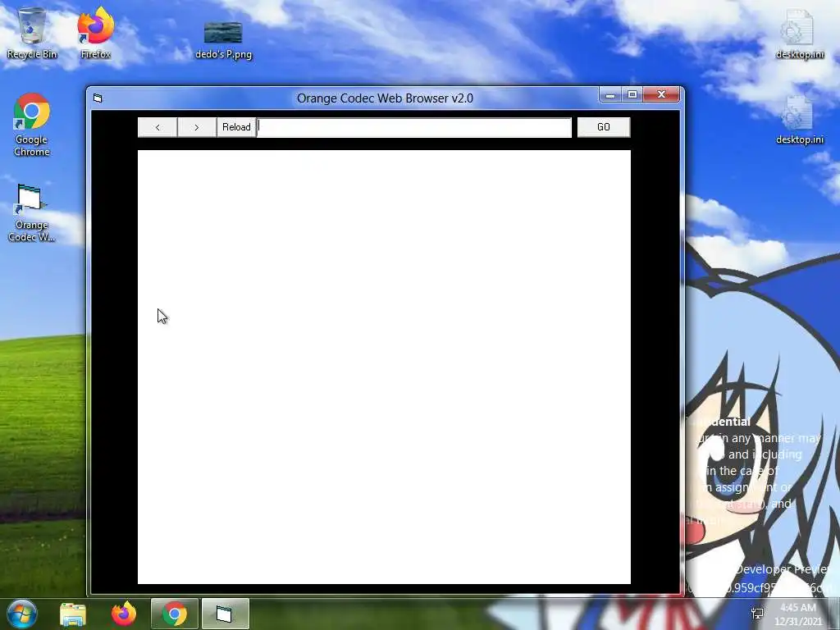This screenshot has height=630, width=840.
Task: Select the lower desktop.ini file icon
Action: click(x=799, y=120)
